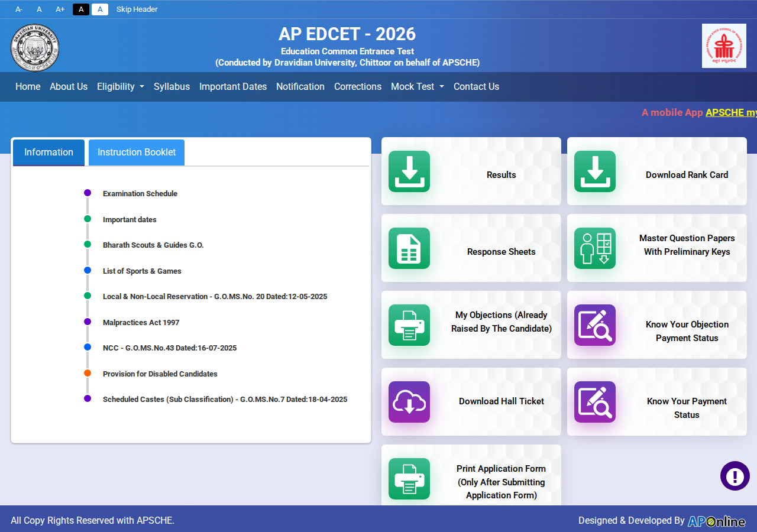Click the Download Rank Card icon

pyautogui.click(x=595, y=171)
